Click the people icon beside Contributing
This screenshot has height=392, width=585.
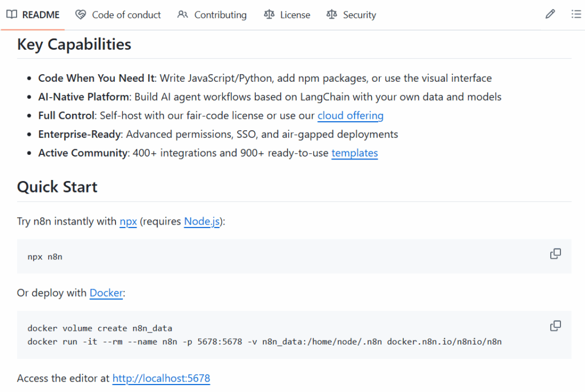183,15
